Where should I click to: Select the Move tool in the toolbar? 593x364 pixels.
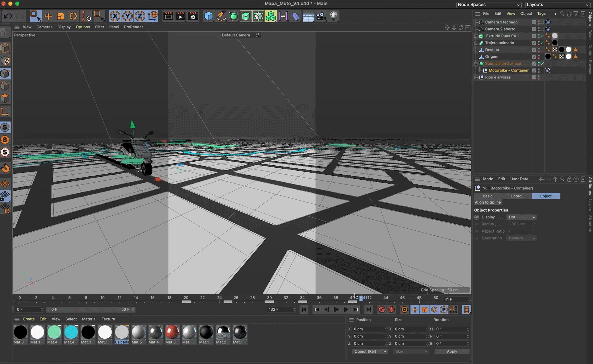(x=48, y=16)
